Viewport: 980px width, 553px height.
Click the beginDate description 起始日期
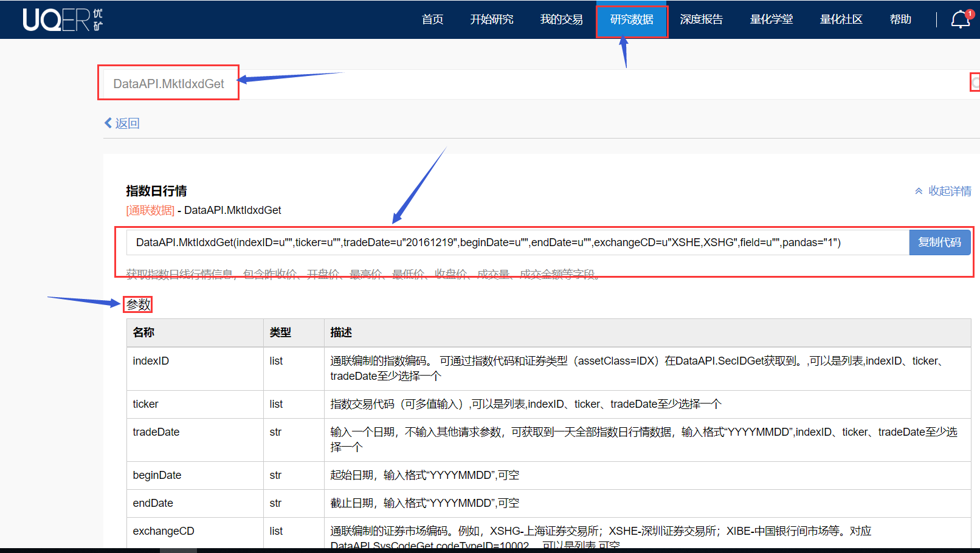pyautogui.click(x=425, y=475)
